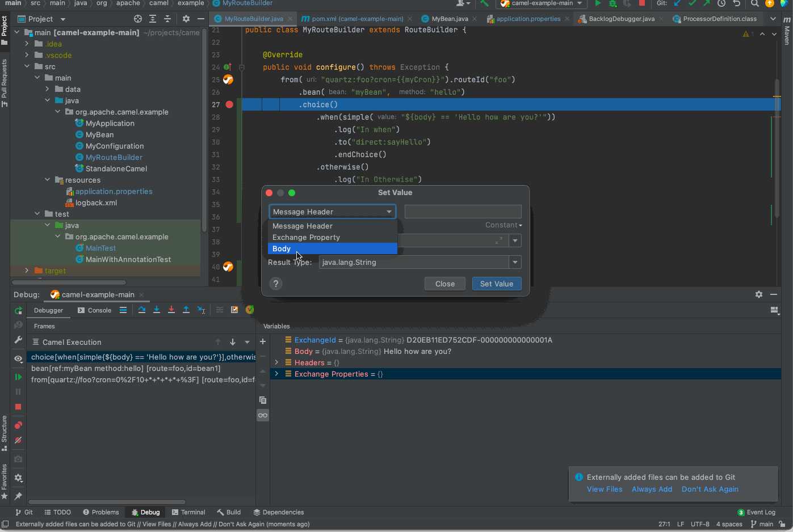Click Rerun icon in Debug panel
The width and height of the screenshot is (793, 532).
[18, 310]
